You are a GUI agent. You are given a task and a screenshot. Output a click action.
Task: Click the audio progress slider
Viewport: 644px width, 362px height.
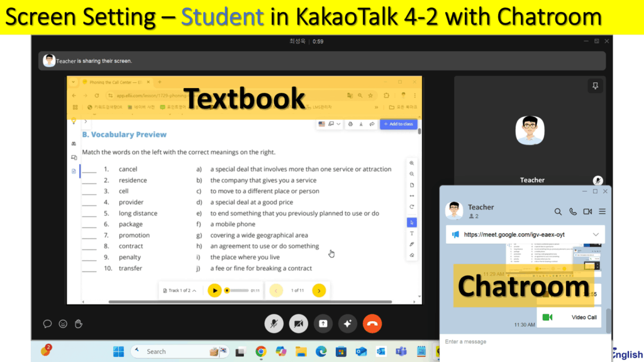tap(237, 290)
